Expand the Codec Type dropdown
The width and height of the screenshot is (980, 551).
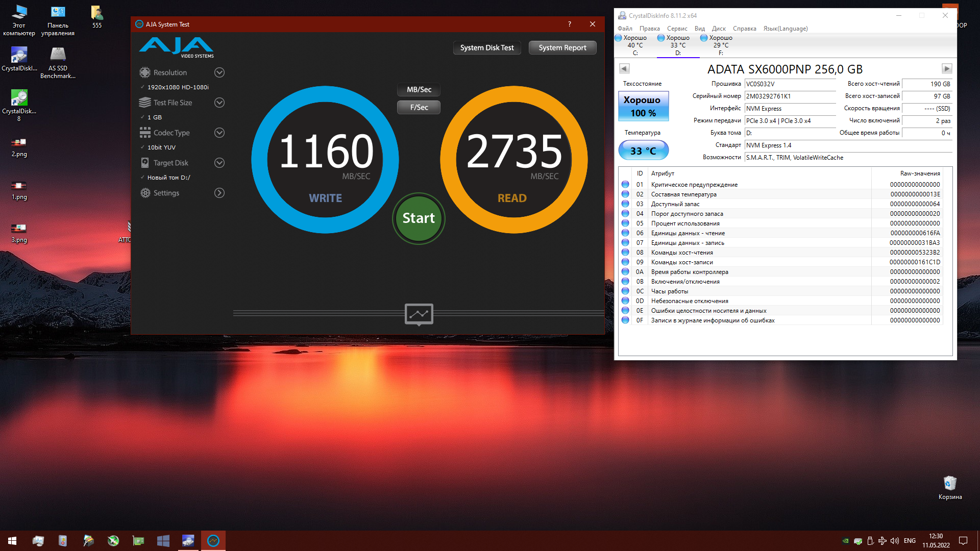[x=219, y=133]
